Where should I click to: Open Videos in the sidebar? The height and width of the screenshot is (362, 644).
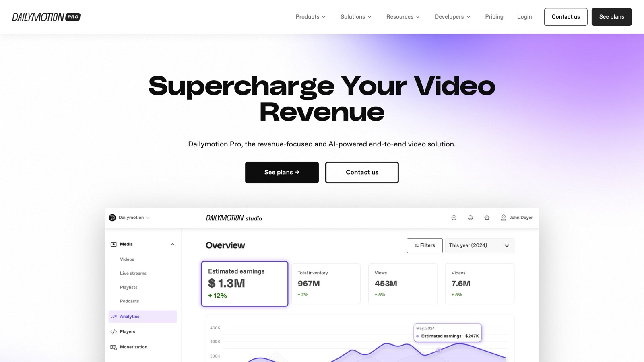(127, 259)
